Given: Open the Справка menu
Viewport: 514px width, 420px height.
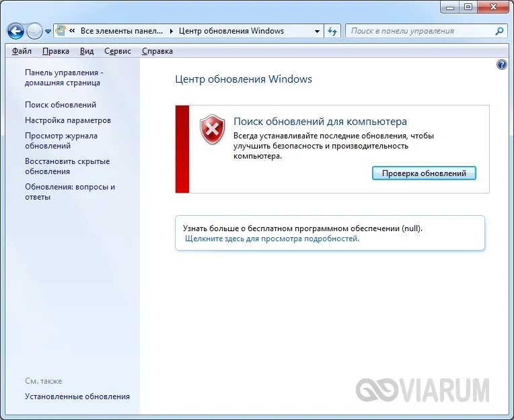Looking at the screenshot, I should coord(157,51).
